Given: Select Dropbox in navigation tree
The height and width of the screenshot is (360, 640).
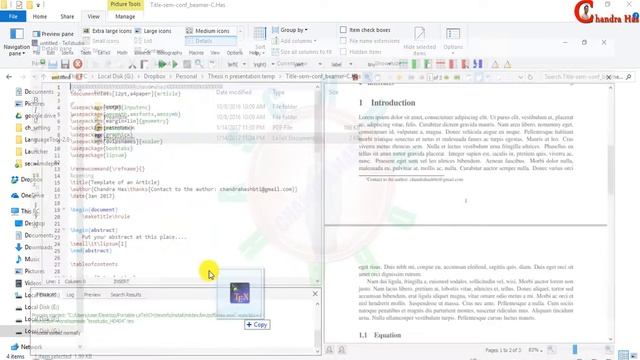Looking at the screenshot, I should [27, 180].
